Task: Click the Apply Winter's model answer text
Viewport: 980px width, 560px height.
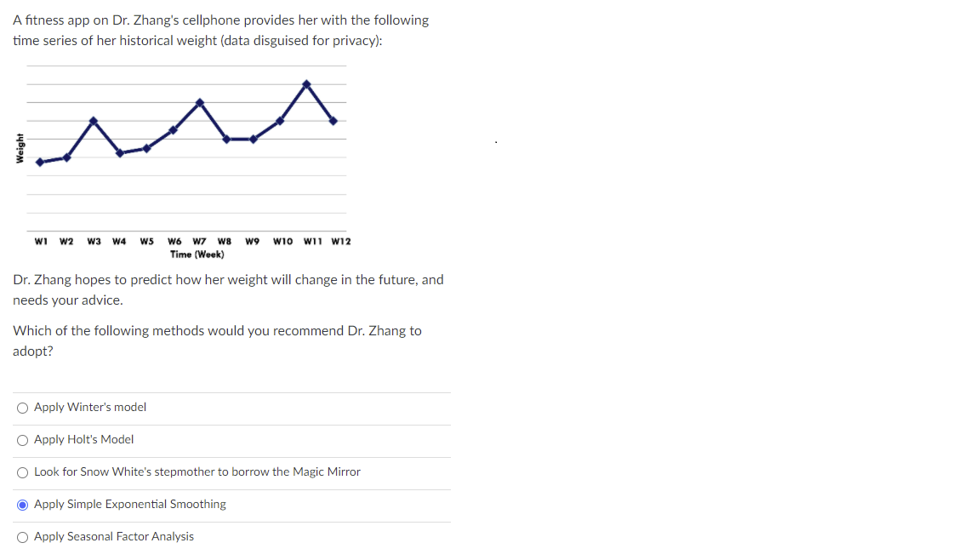Action: [x=90, y=407]
